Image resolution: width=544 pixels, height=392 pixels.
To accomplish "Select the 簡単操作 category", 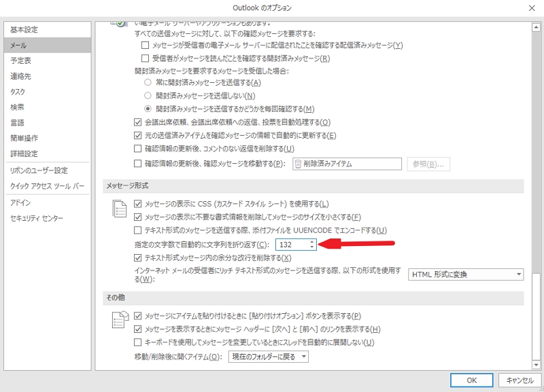I will pyautogui.click(x=47, y=138).
